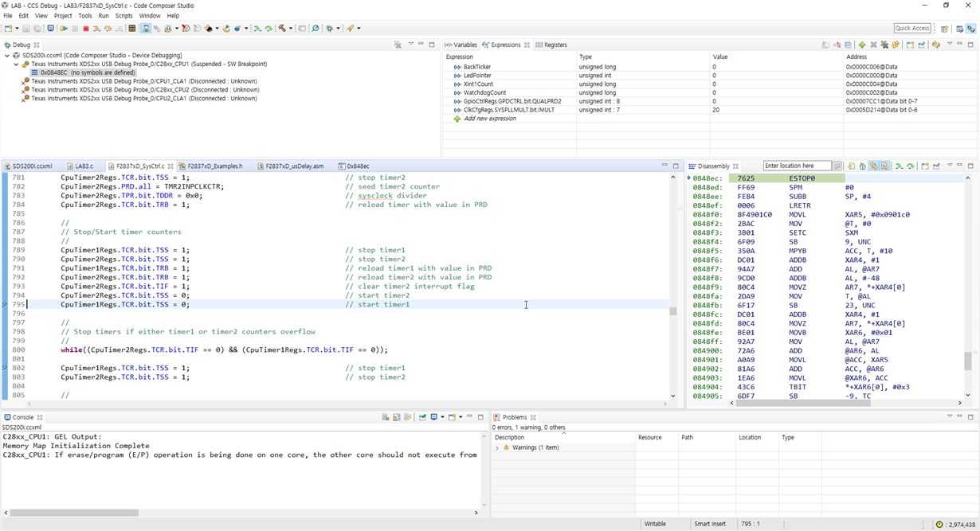
Task: Click the green plus Add Expression icon
Action: click(861, 45)
